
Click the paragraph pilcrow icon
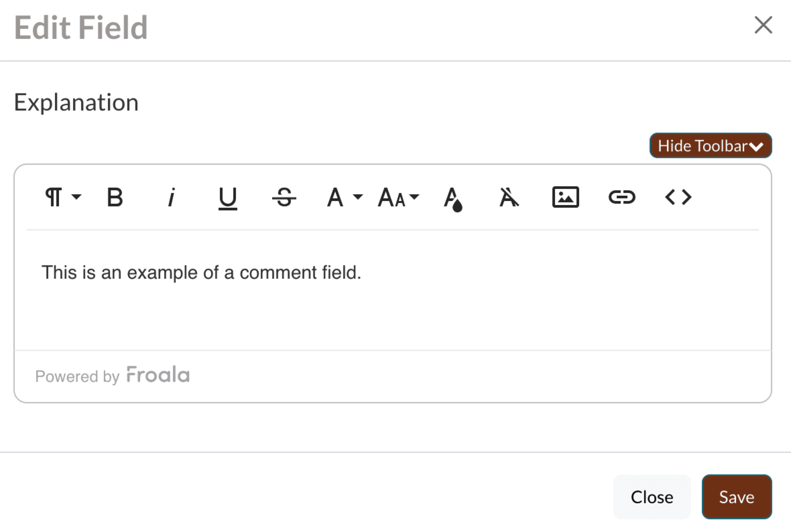coord(54,197)
